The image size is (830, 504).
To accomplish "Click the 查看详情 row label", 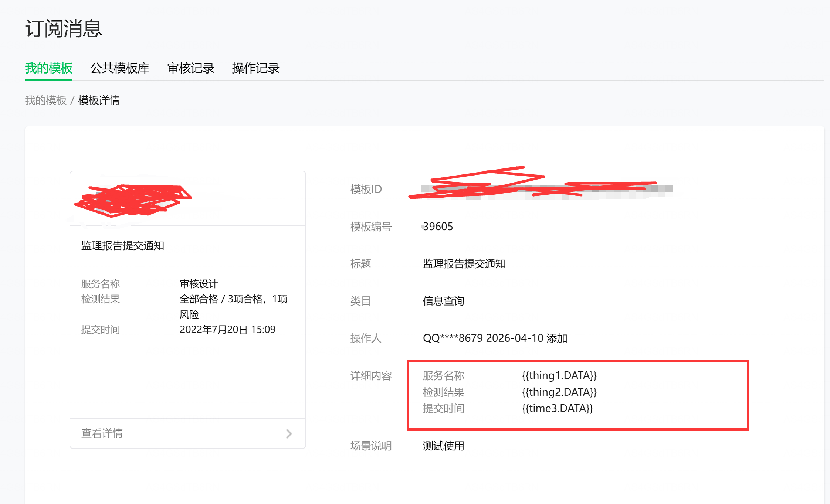I will (x=102, y=433).
